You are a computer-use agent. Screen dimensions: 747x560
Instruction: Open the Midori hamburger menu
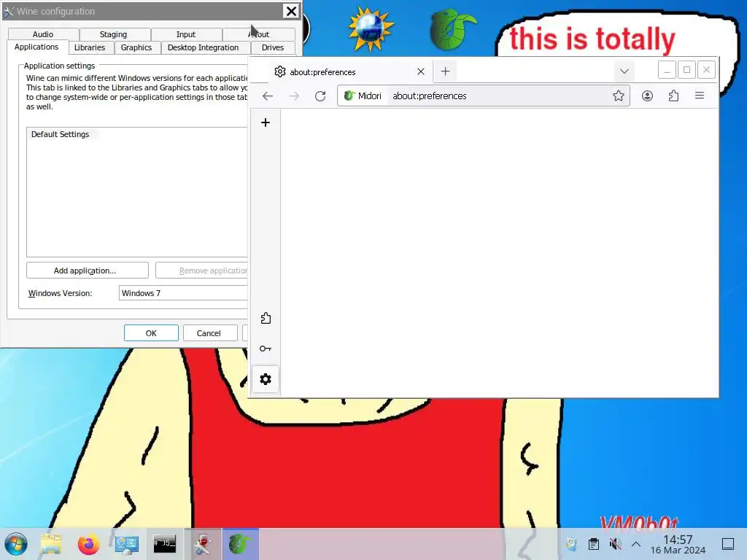click(x=700, y=96)
